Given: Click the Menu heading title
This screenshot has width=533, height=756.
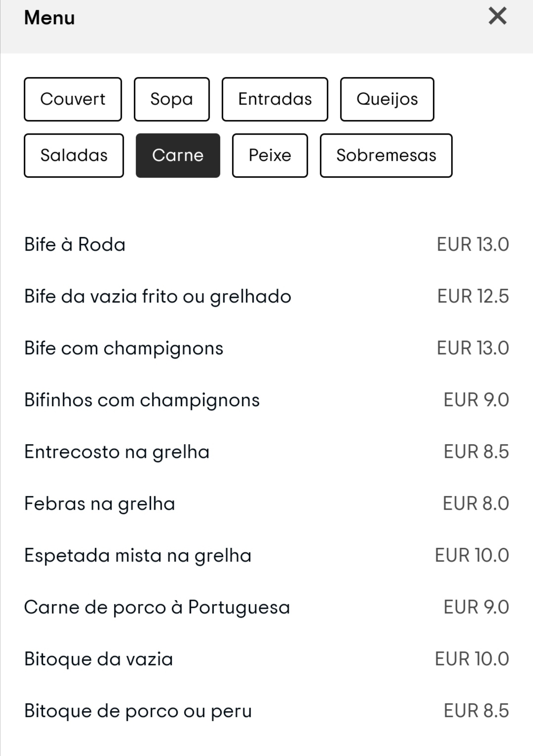Looking at the screenshot, I should tap(49, 18).
